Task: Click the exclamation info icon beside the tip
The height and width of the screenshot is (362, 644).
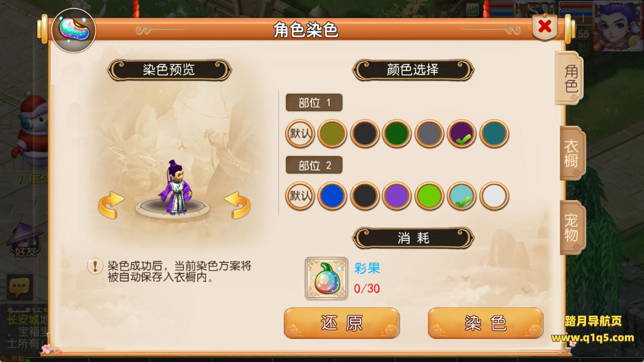Action: 95,266
